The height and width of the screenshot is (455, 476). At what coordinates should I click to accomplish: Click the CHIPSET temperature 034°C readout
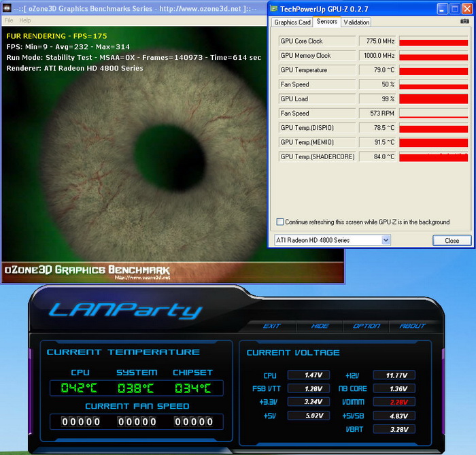point(192,388)
